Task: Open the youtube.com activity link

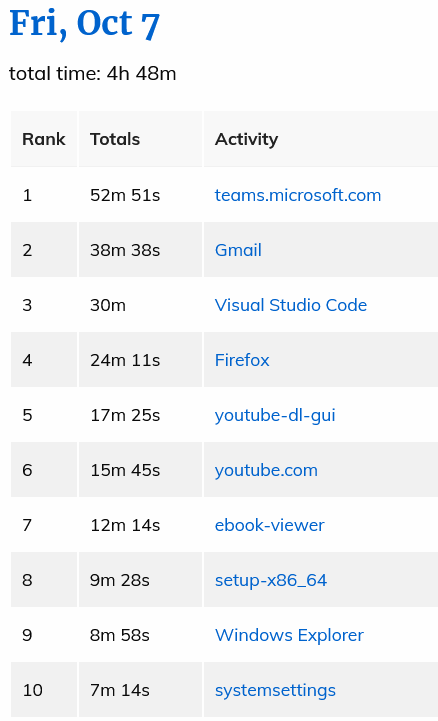Action: (x=266, y=470)
